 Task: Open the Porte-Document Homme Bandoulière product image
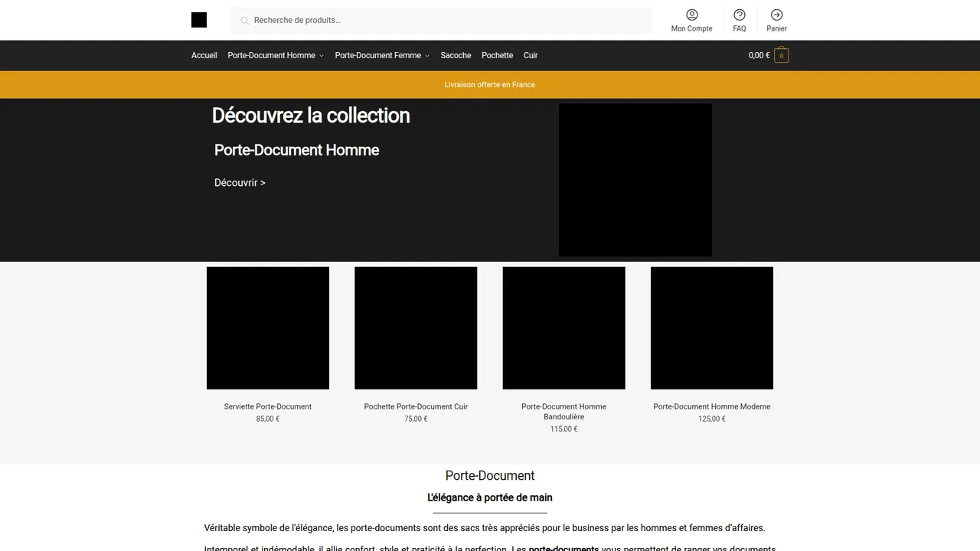coord(564,328)
